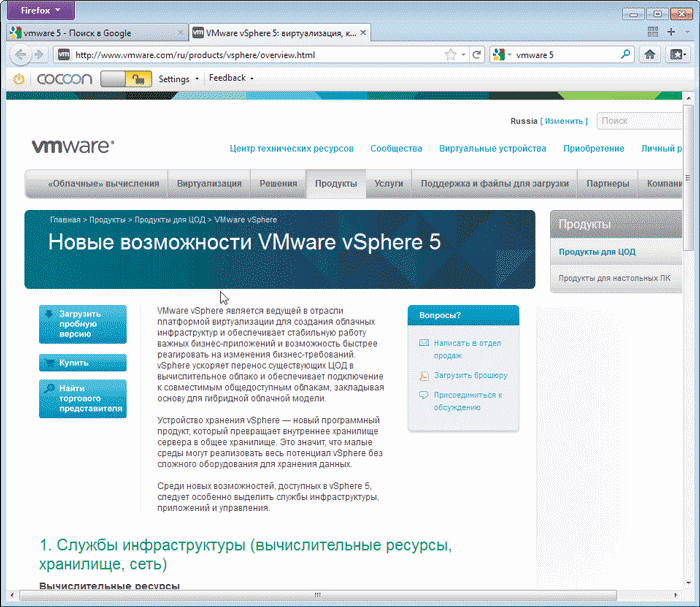Viewport: 700px width, 607px height.
Task: Go to the home page icon
Action: (650, 55)
